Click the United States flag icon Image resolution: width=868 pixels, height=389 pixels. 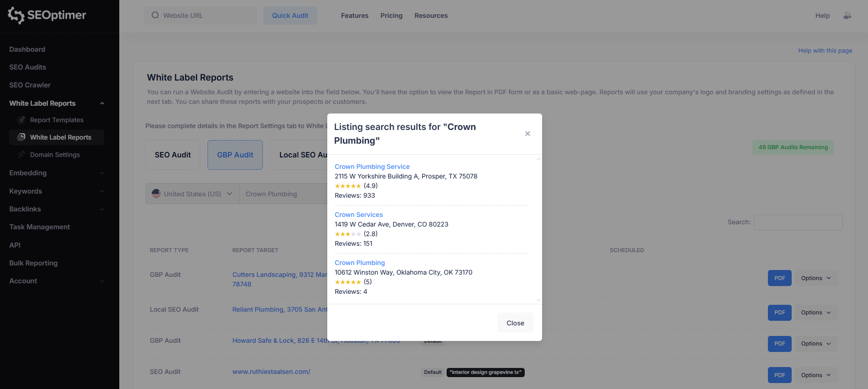[156, 194]
